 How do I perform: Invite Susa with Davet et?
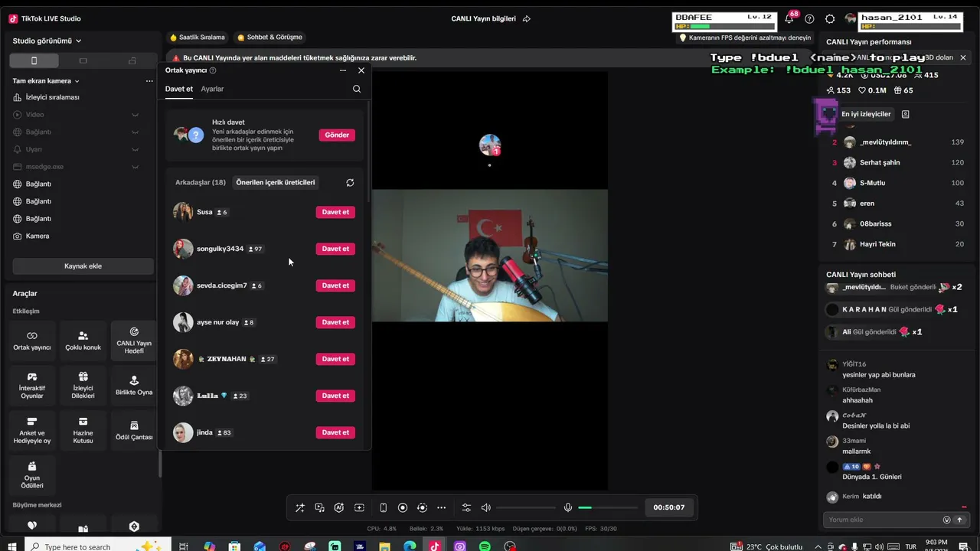pyautogui.click(x=335, y=212)
